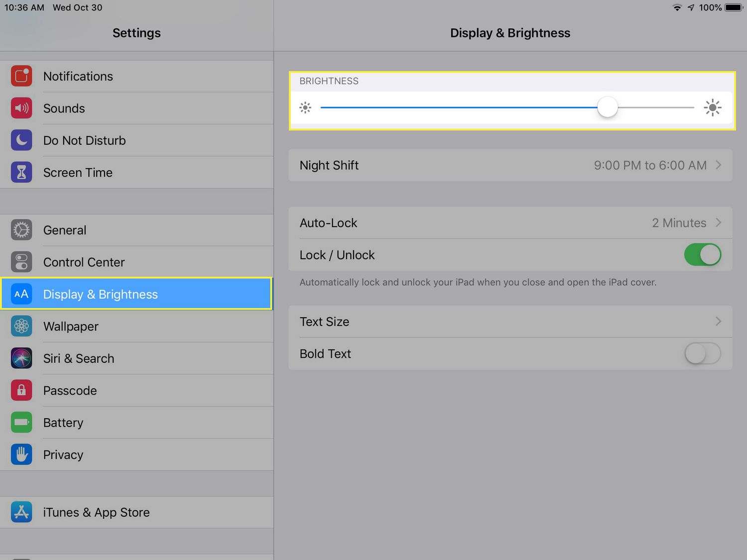Tap the Wallpaper flower icon
747x560 pixels.
(21, 326)
